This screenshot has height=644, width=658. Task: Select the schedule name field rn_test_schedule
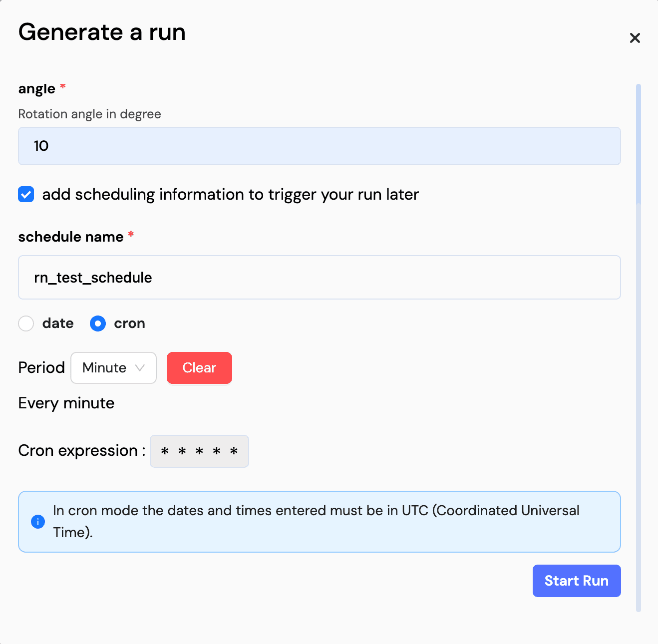[319, 278]
